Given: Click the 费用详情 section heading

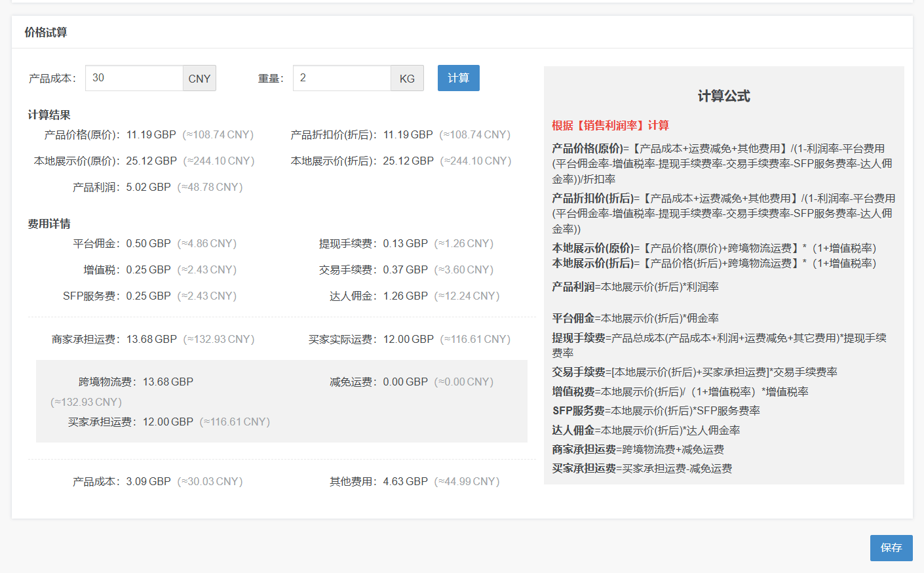Looking at the screenshot, I should [x=49, y=224].
